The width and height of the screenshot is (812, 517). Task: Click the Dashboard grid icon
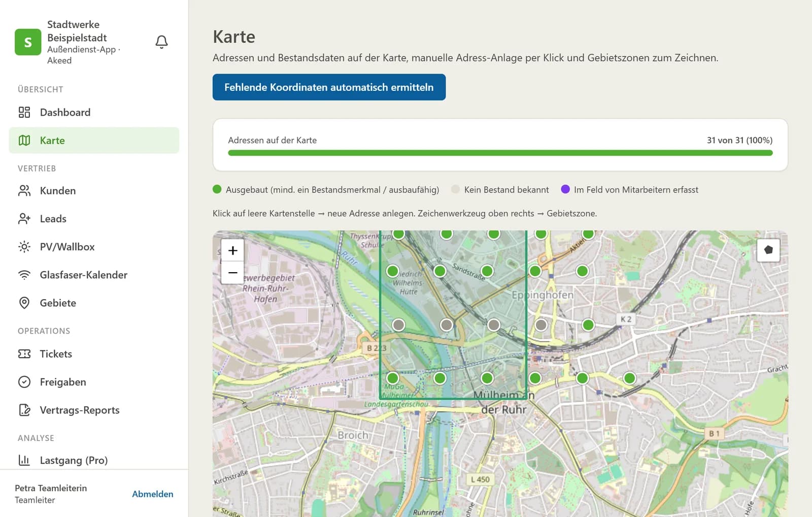tap(24, 112)
